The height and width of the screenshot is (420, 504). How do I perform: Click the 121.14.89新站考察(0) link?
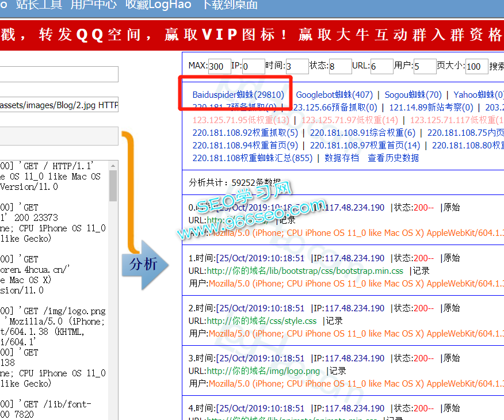(432, 108)
